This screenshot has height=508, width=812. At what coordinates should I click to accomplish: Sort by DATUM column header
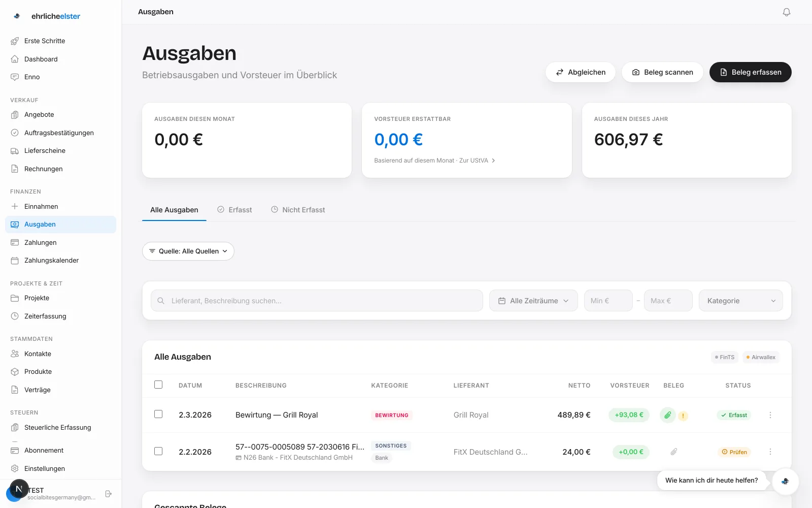(190, 386)
